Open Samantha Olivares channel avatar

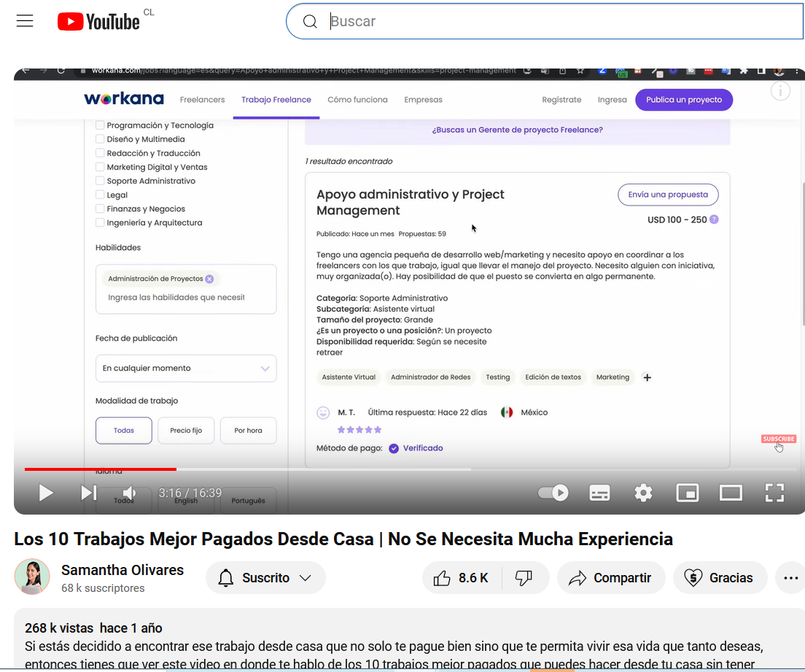tap(32, 577)
